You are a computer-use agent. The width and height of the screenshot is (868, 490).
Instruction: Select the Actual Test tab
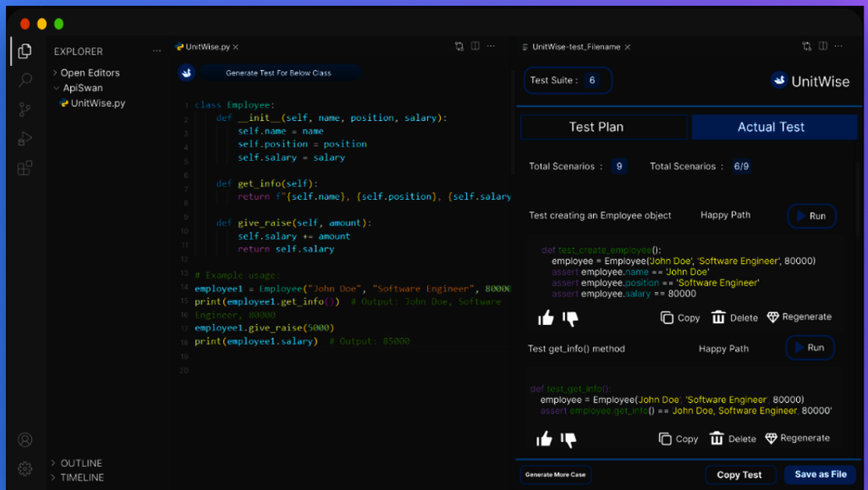click(774, 127)
